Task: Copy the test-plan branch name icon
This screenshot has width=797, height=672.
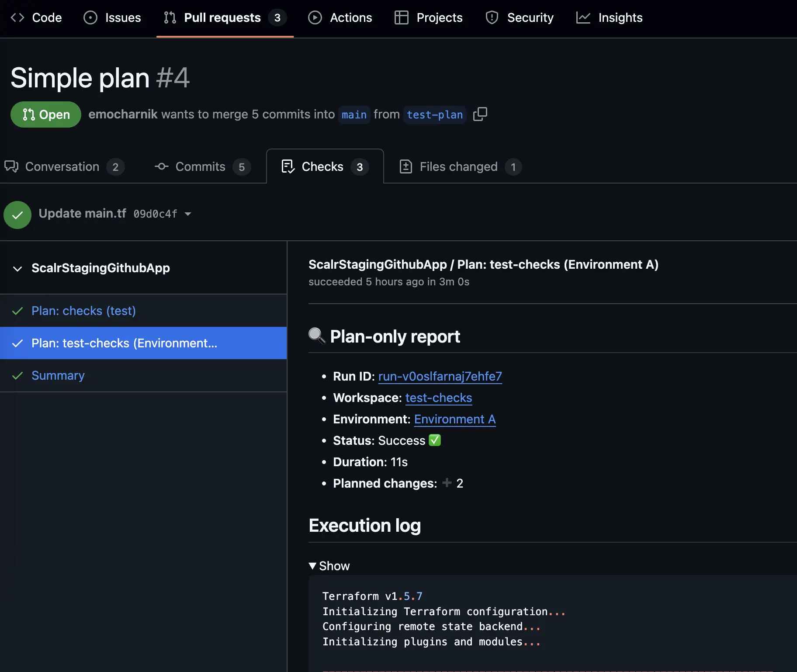Action: [480, 114]
